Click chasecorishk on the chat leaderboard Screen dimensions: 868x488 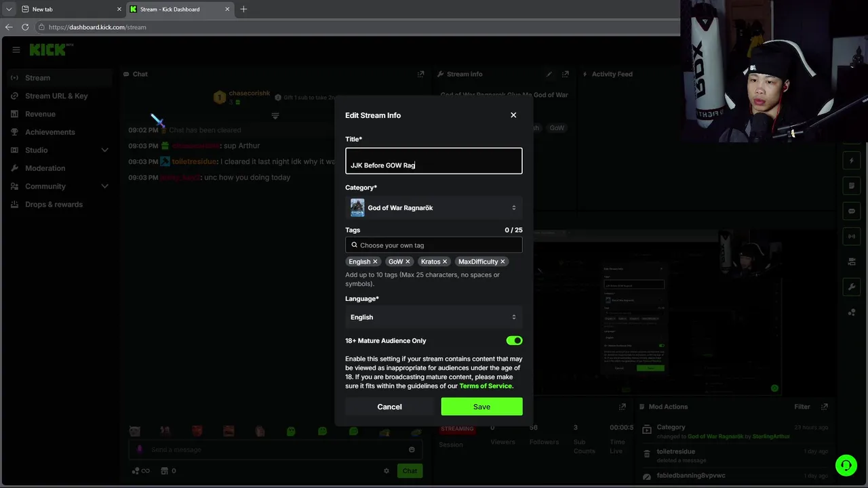pos(249,93)
